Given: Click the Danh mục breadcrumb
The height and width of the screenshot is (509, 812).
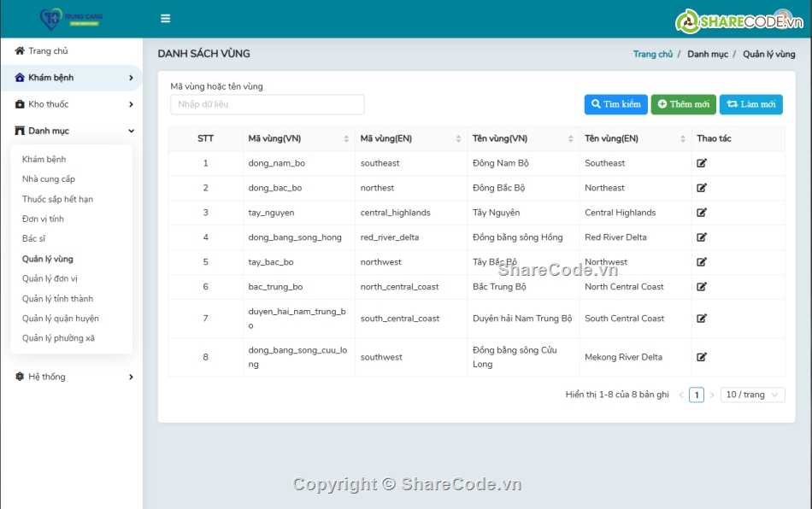Looking at the screenshot, I should 708,55.
